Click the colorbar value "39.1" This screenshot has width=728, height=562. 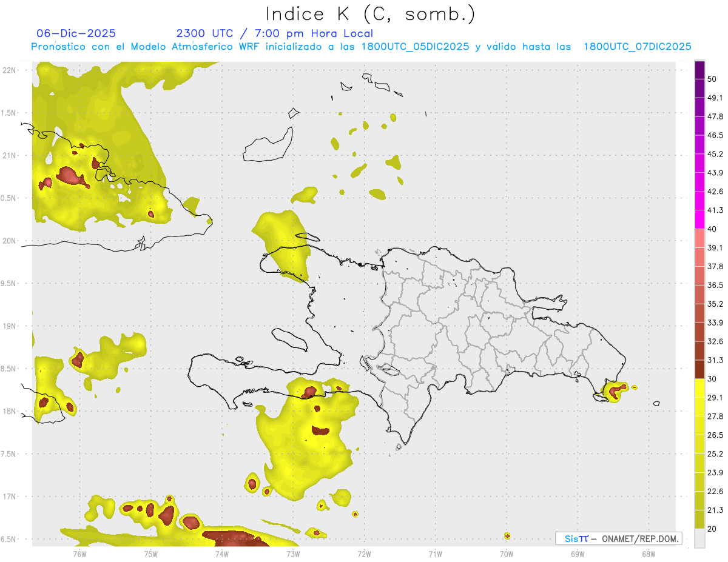click(x=715, y=248)
